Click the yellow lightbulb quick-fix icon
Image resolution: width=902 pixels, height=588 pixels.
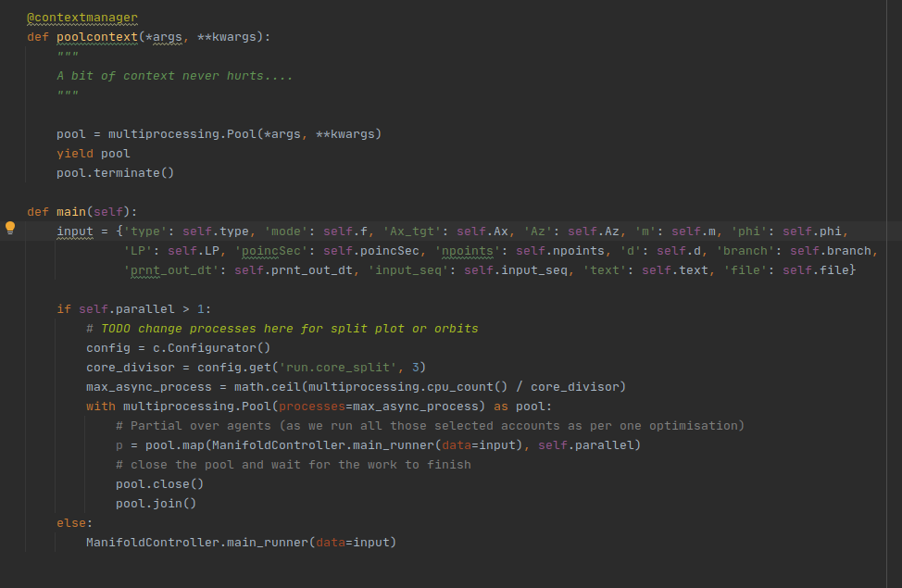(x=10, y=227)
